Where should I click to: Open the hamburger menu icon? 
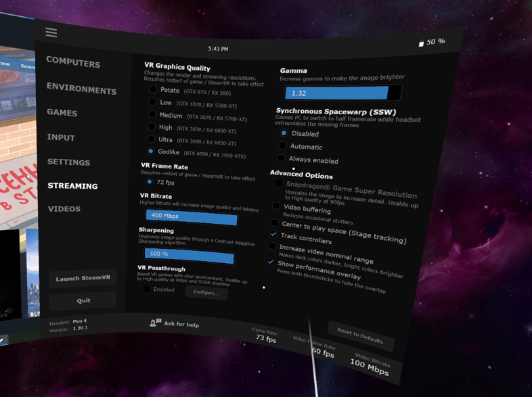tap(51, 32)
